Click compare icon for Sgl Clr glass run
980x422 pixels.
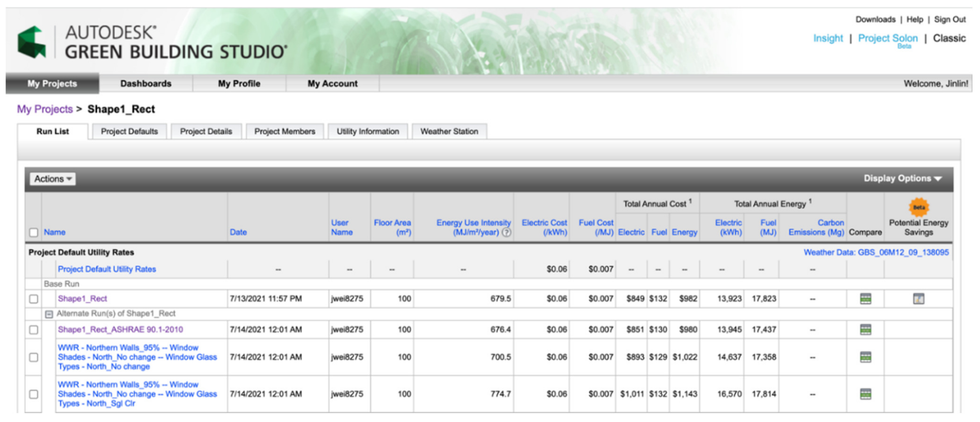[x=865, y=394]
